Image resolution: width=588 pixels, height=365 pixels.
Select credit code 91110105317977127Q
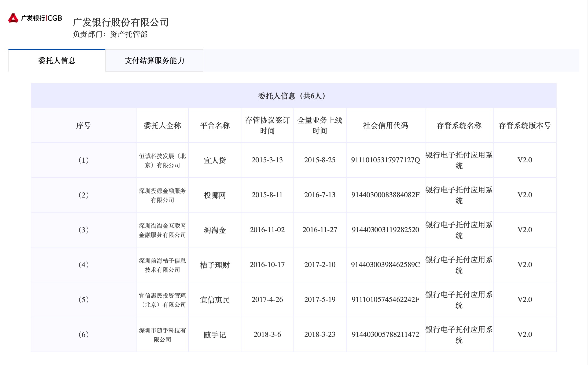[x=385, y=160]
